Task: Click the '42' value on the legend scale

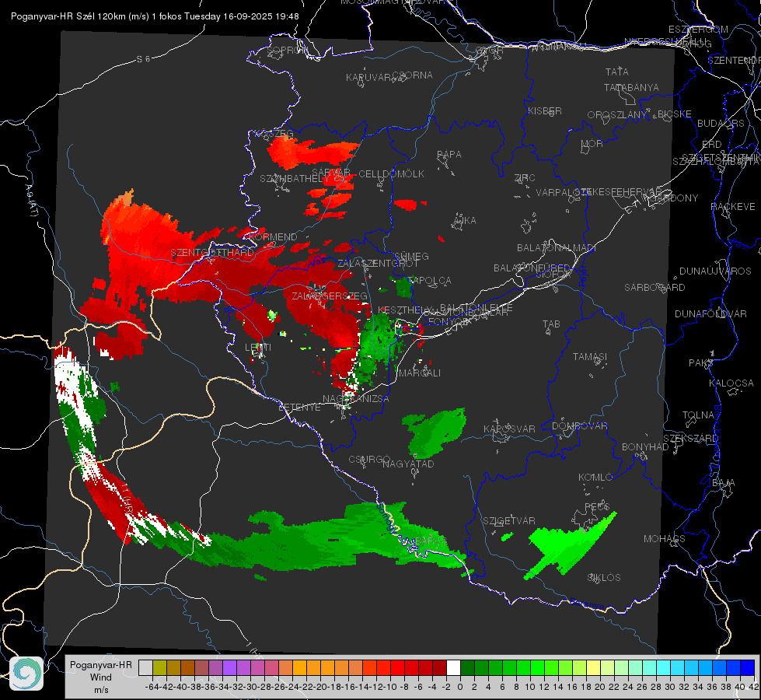Action: 753,687
